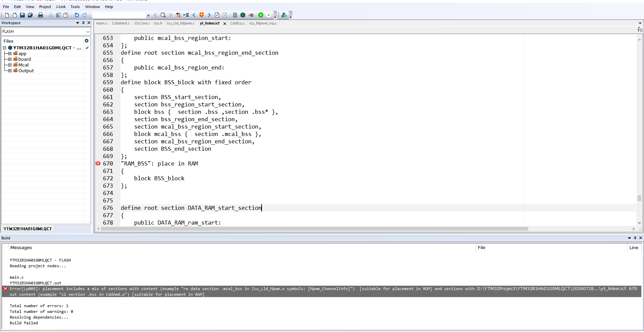Screen dimensions: 644x332
Task: Open workspace options gear icon
Action: click(x=87, y=41)
